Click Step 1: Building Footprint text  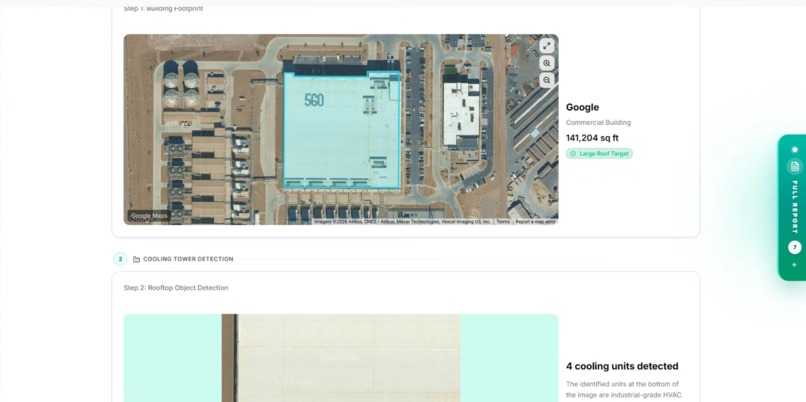pos(163,9)
